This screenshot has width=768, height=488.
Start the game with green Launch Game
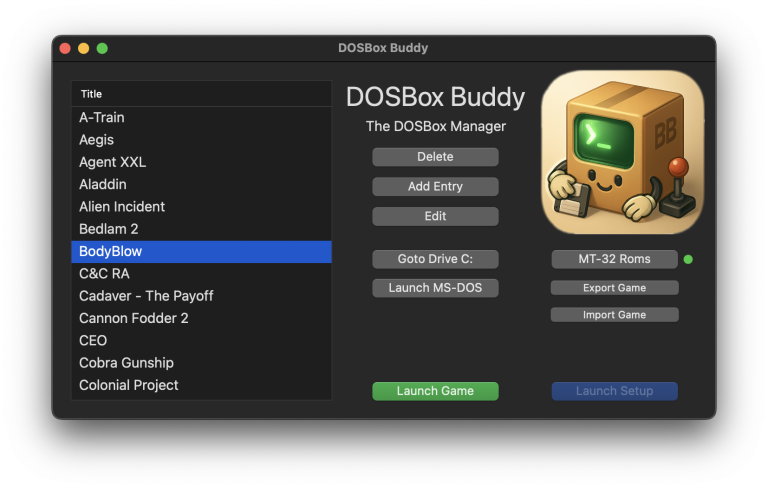pos(435,391)
